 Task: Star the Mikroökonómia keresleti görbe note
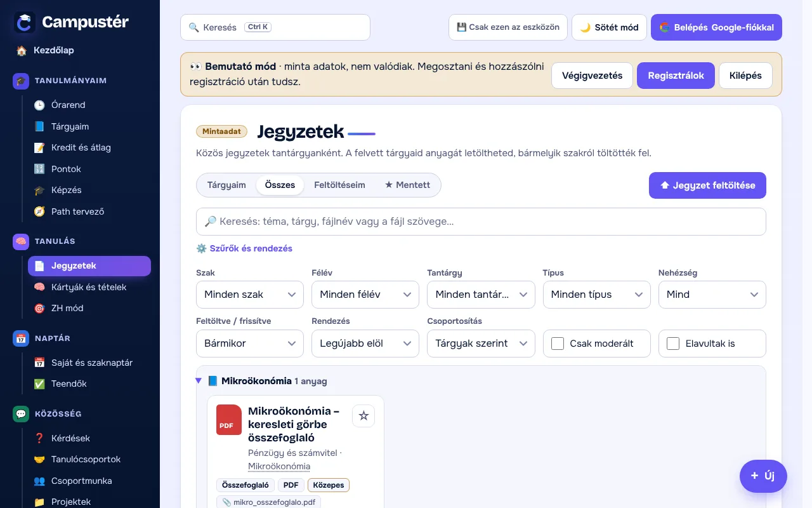pyautogui.click(x=363, y=416)
